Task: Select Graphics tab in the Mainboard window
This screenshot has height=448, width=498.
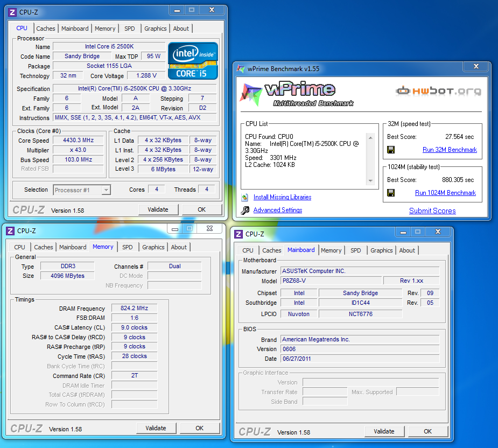Action: (x=381, y=250)
